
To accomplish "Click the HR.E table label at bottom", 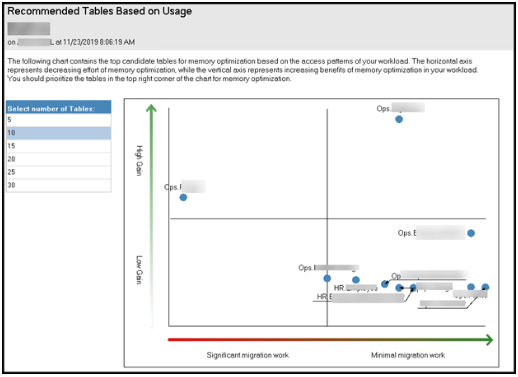I will point(360,297).
